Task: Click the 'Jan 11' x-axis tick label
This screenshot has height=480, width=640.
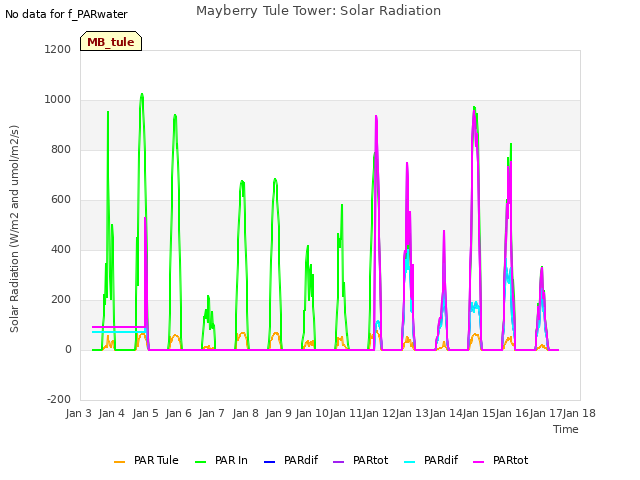Action: pos(346,413)
